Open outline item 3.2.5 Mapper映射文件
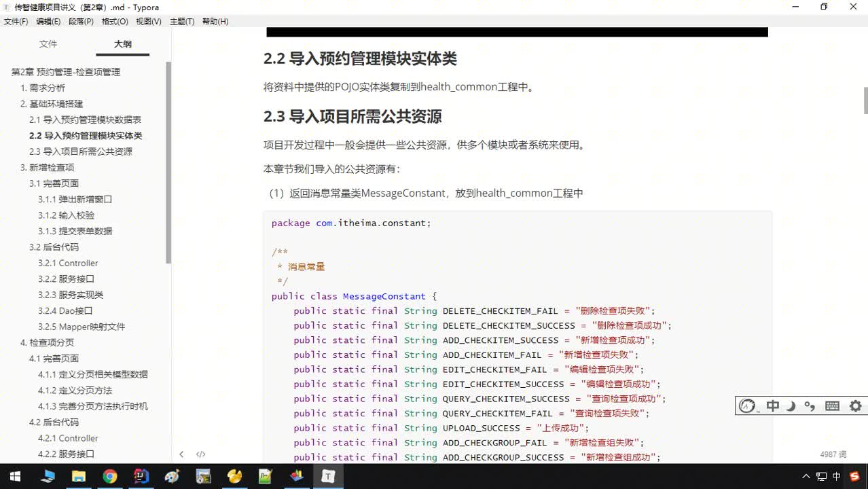This screenshot has width=868, height=489. coord(82,327)
